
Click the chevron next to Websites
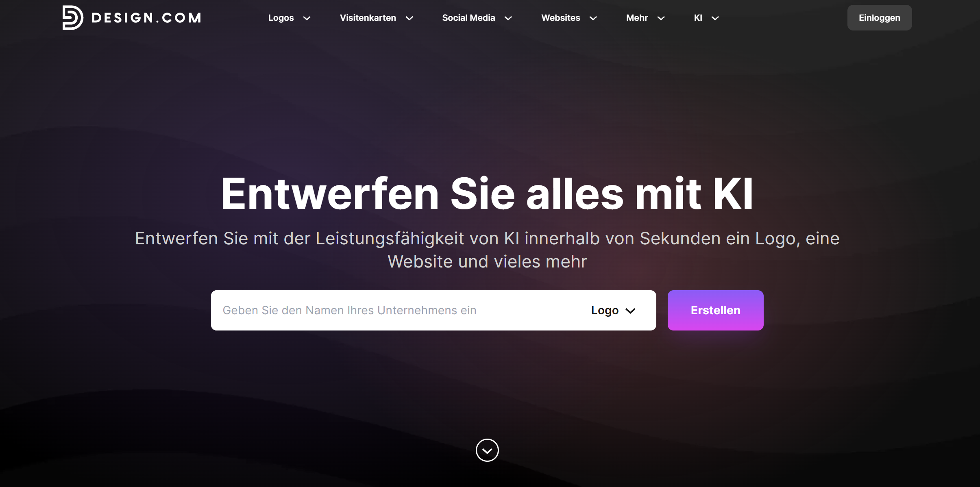pos(593,18)
